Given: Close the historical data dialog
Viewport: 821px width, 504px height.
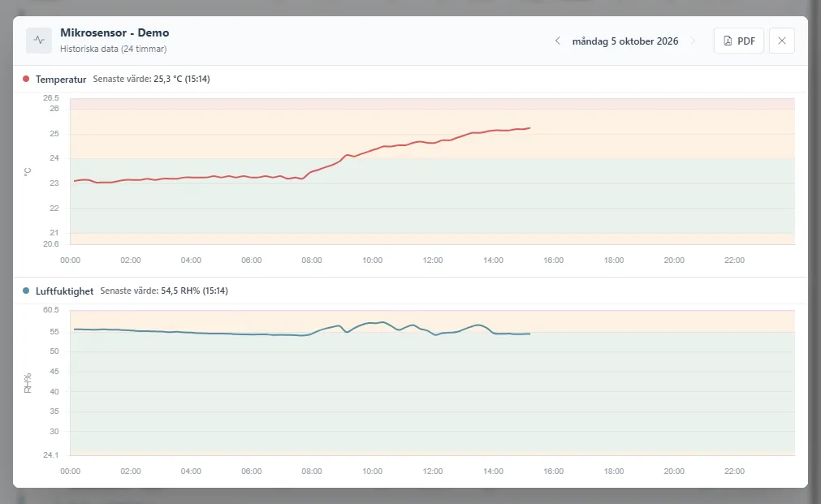Looking at the screenshot, I should [782, 41].
